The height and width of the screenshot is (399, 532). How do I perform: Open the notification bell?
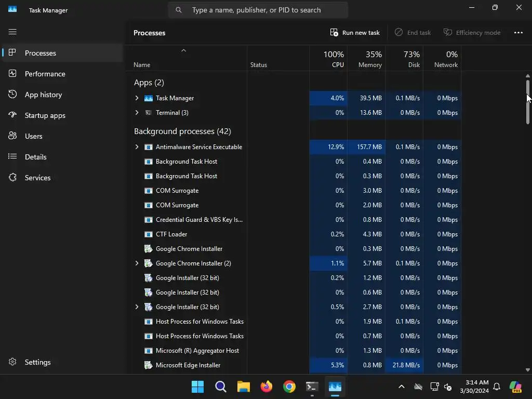pyautogui.click(x=497, y=387)
